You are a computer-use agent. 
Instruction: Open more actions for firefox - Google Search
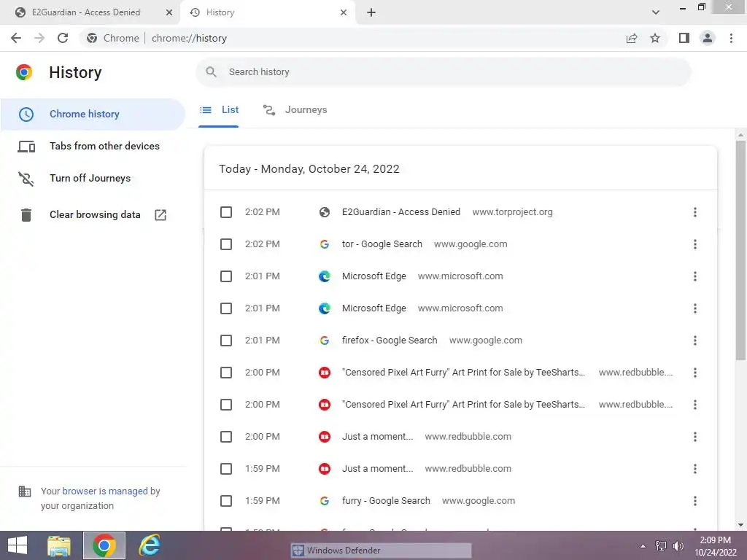pyautogui.click(x=695, y=341)
